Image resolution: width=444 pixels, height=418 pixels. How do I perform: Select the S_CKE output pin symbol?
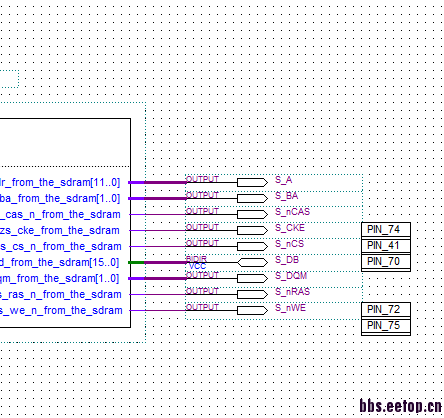[x=252, y=230]
